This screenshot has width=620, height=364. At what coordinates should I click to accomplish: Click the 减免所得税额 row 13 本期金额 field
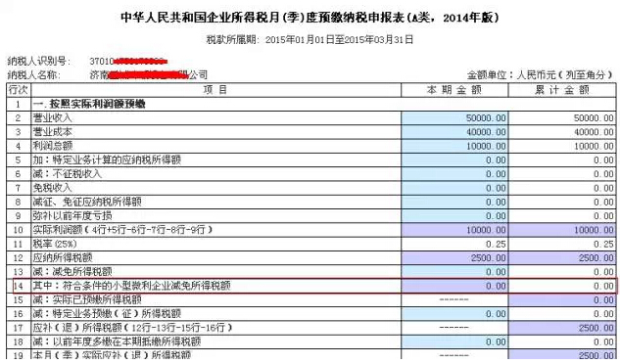(x=454, y=272)
